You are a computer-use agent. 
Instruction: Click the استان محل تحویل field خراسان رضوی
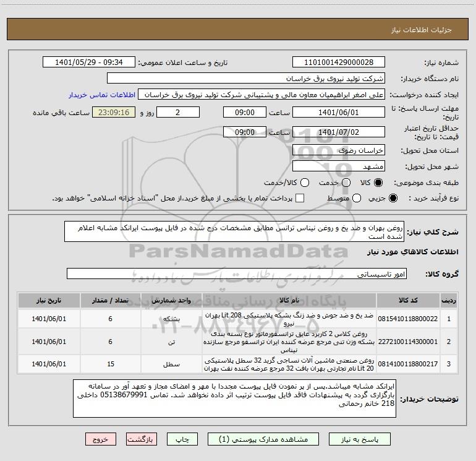click(x=339, y=150)
